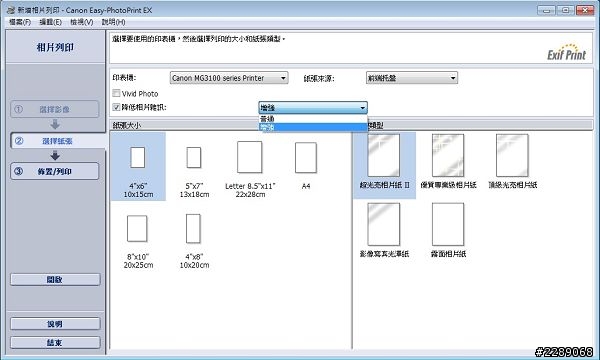
Task: Click the Photo Print heading in sidebar
Action: tap(55, 47)
